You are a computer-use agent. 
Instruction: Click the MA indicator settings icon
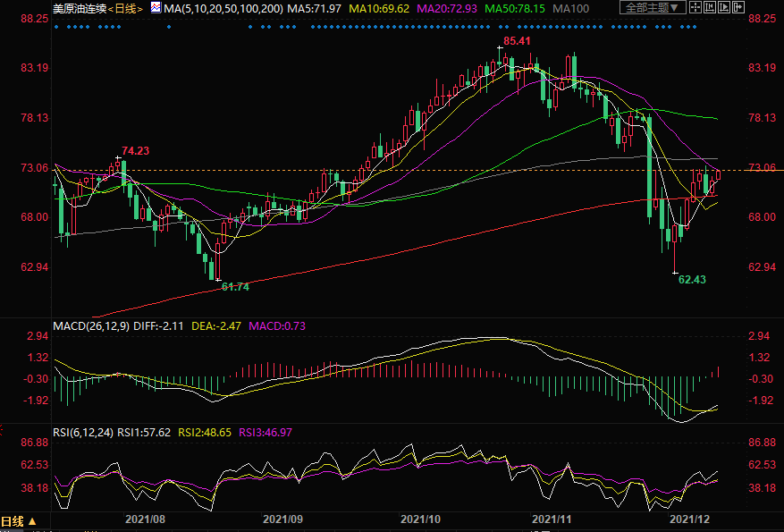[x=156, y=8]
